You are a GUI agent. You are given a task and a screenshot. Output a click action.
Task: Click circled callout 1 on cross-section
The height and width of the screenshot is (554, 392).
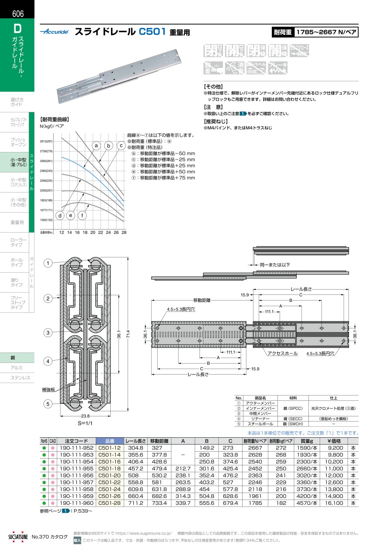48,263
